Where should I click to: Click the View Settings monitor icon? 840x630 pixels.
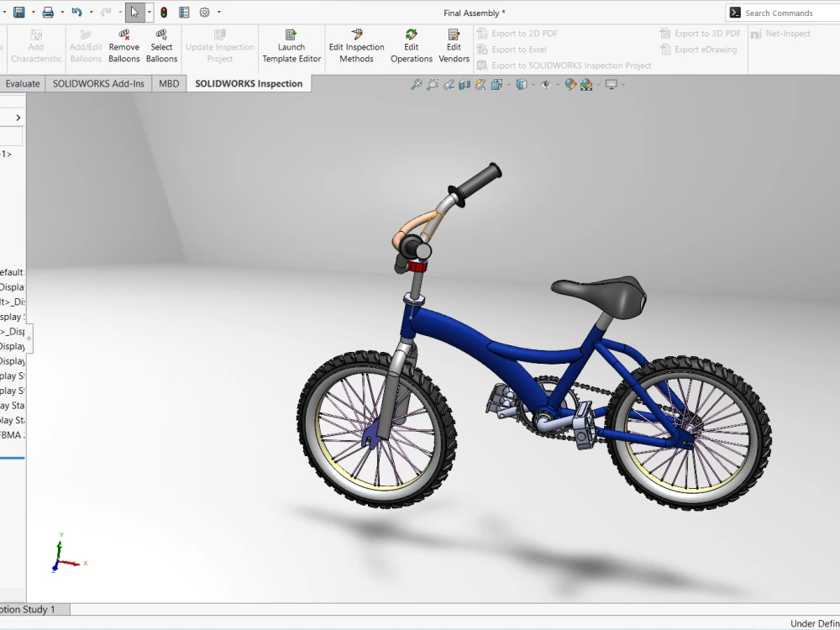611,85
